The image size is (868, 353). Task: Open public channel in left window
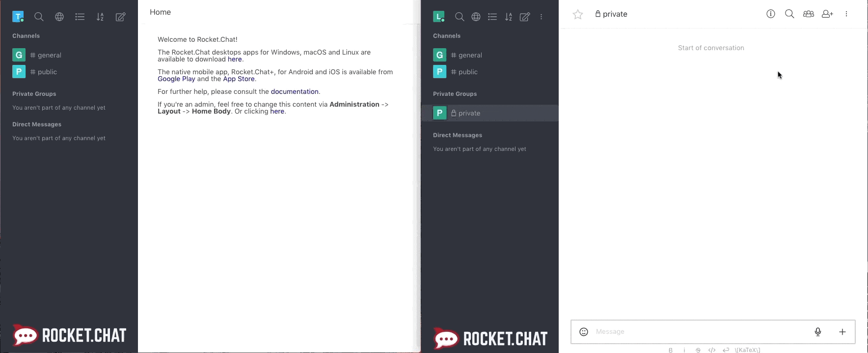click(x=69, y=72)
